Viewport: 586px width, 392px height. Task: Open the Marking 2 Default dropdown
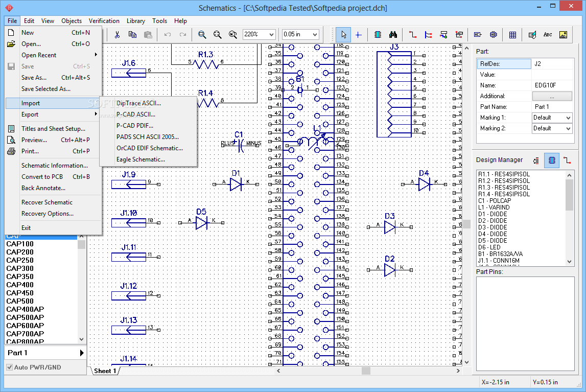[569, 129]
